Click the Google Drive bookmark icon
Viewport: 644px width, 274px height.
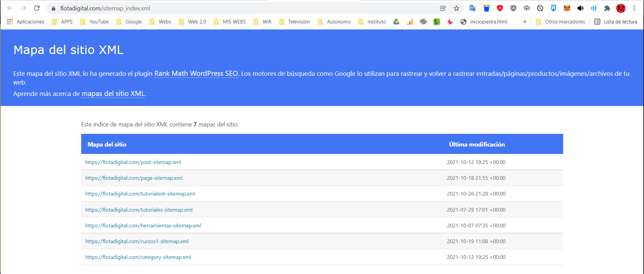click(396, 22)
